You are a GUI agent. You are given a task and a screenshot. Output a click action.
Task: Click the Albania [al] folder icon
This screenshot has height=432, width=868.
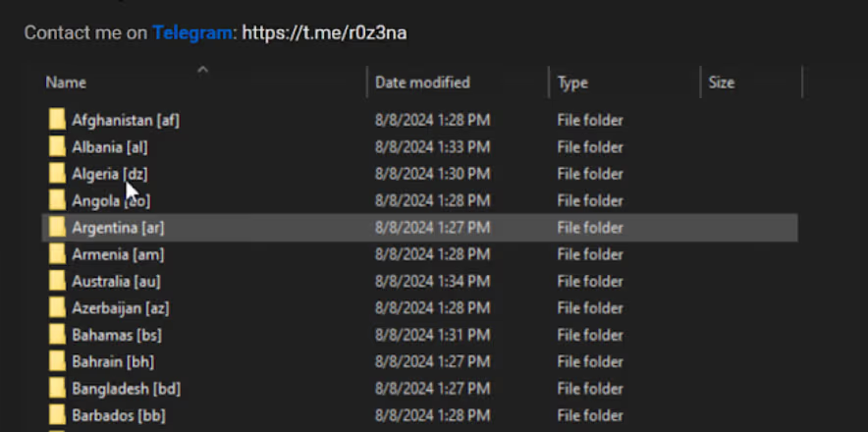pyautogui.click(x=57, y=147)
